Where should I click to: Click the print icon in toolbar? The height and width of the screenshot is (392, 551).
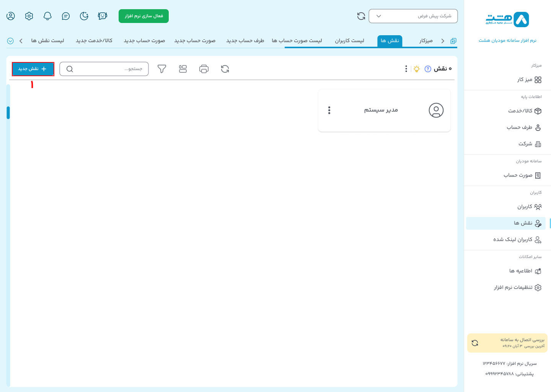[204, 69]
